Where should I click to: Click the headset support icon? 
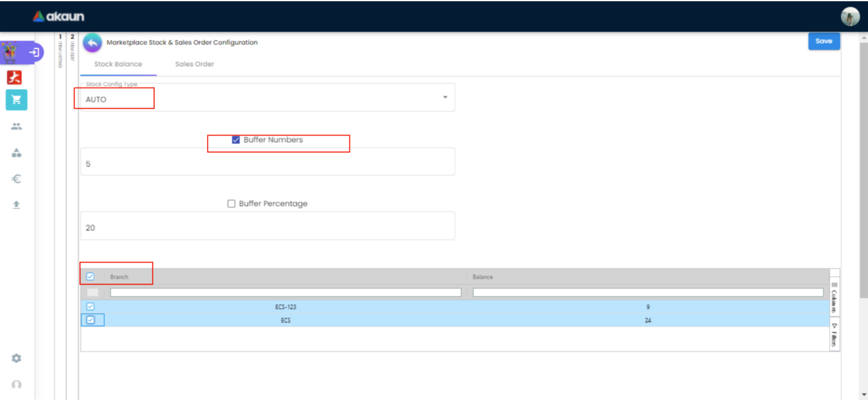16,384
